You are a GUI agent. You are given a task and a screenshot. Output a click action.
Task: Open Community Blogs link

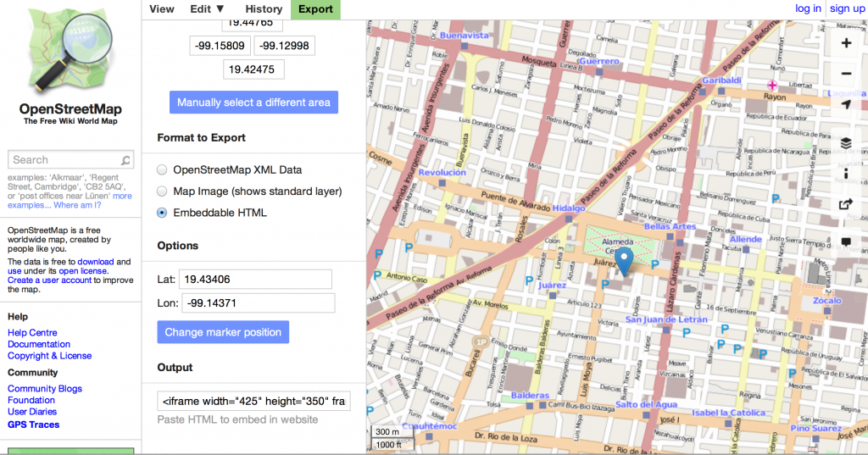(45, 389)
